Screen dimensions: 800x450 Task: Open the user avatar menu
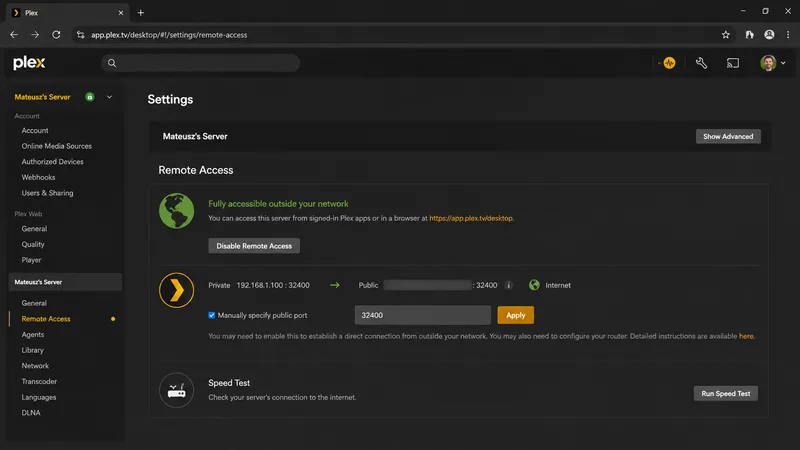pos(768,63)
